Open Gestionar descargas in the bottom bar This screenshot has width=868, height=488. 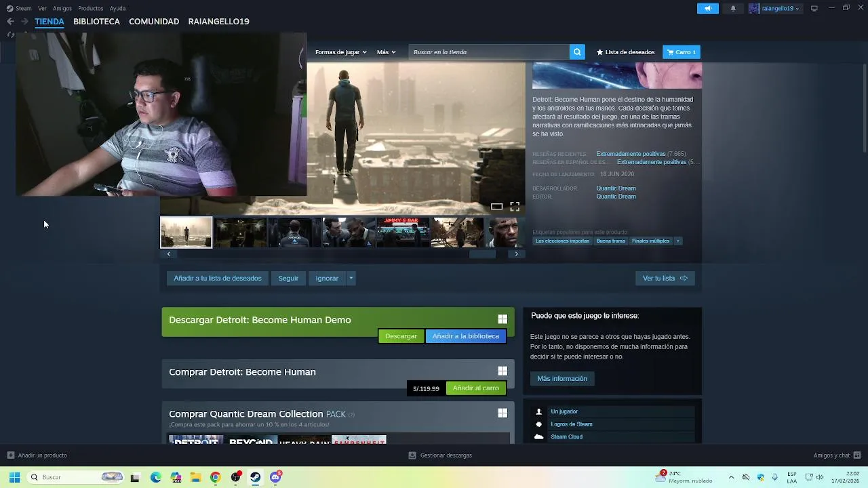point(440,455)
